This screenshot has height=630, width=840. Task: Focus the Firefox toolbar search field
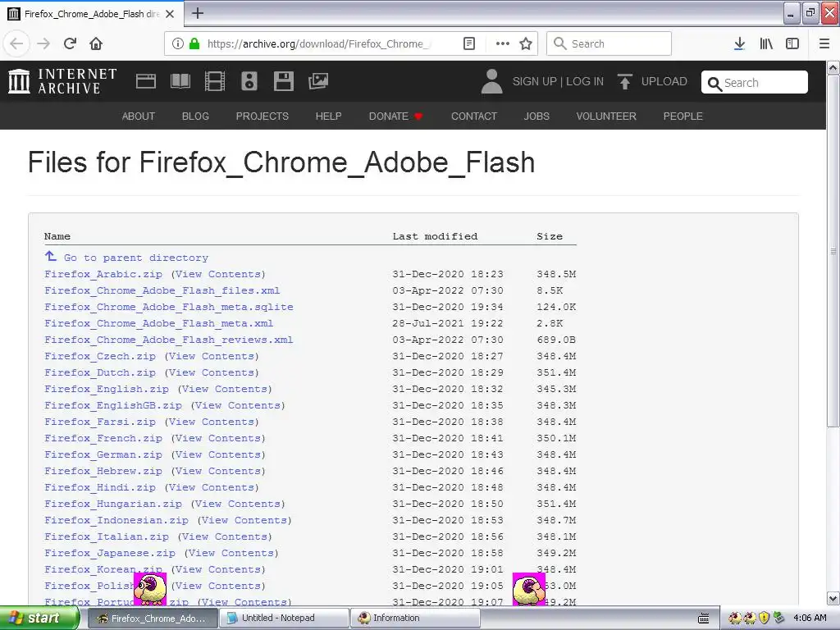[x=609, y=44]
